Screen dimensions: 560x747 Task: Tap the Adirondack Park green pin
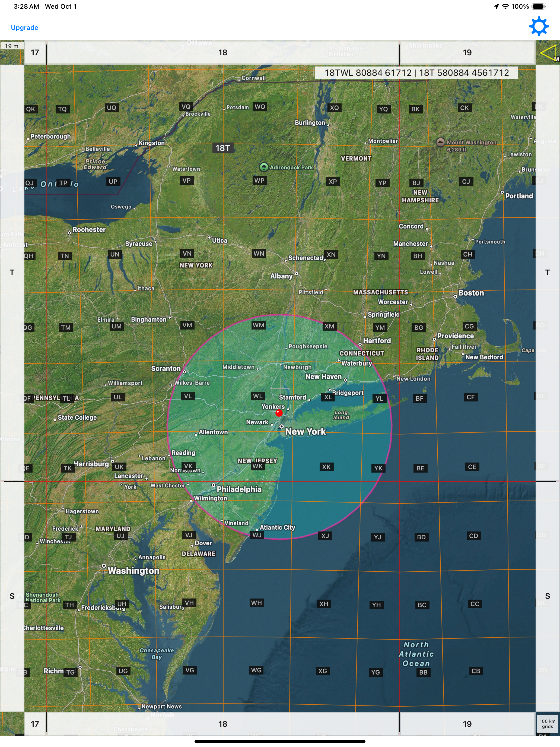point(264,167)
